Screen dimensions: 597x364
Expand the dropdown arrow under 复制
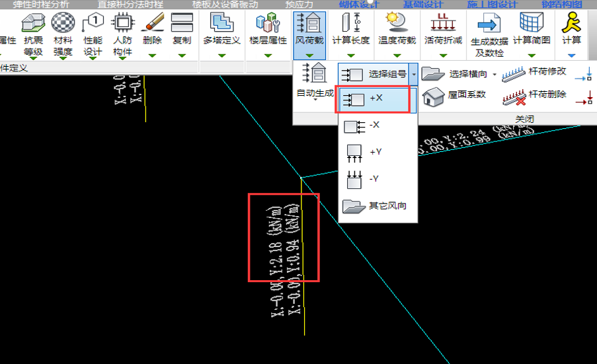(182, 55)
